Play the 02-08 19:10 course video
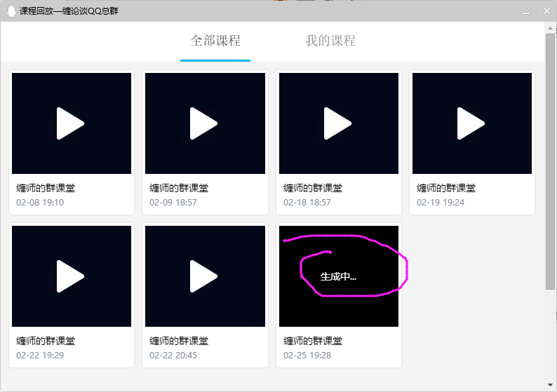The image size is (557, 392). click(x=72, y=123)
